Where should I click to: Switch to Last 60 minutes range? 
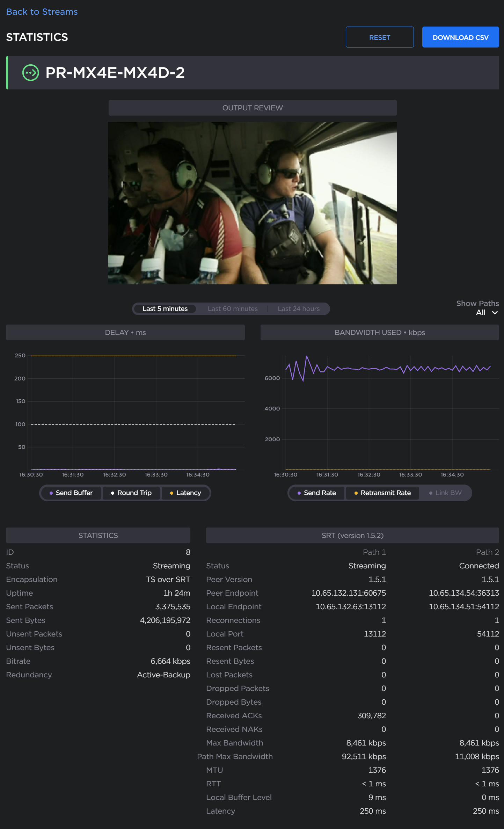(233, 309)
